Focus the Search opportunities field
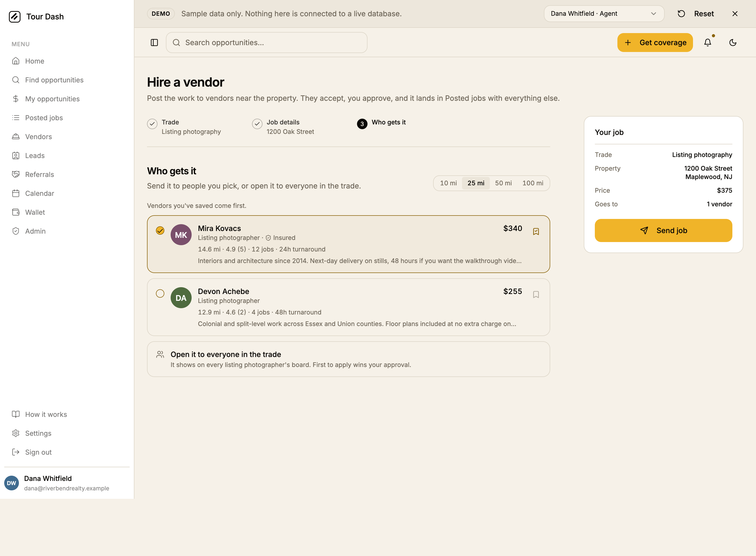The image size is (756, 556). [266, 43]
